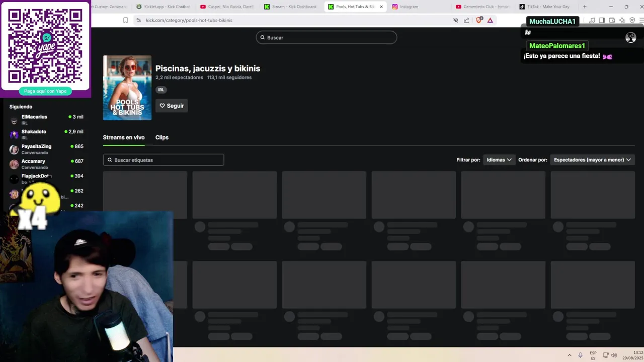This screenshot has height=362, width=644.
Task: Switch to the Clips tab
Action: [x=162, y=137]
